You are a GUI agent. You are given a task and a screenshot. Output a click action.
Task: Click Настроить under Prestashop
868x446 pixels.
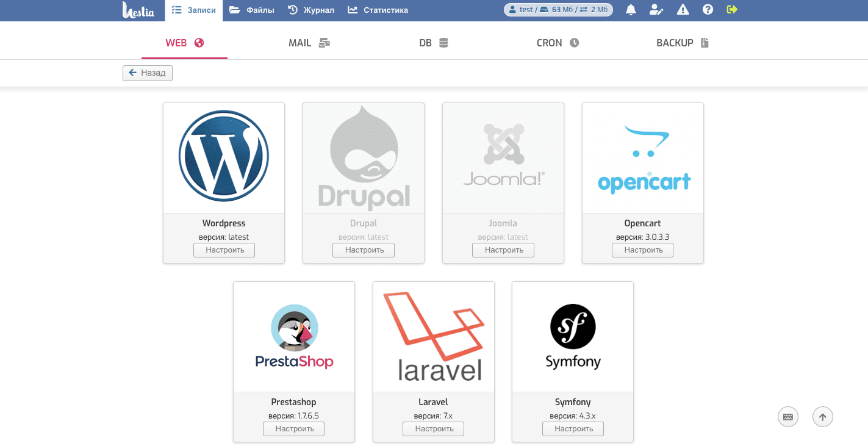294,429
